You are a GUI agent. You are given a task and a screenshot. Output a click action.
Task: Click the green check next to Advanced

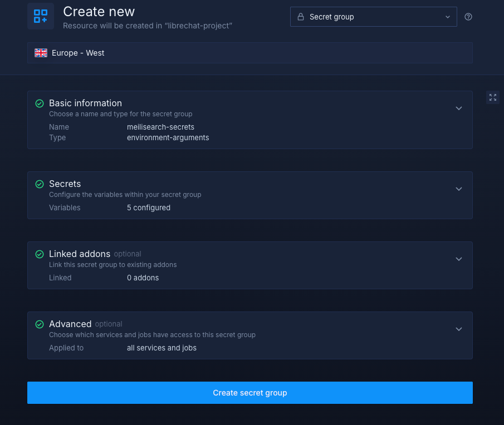[x=40, y=324]
